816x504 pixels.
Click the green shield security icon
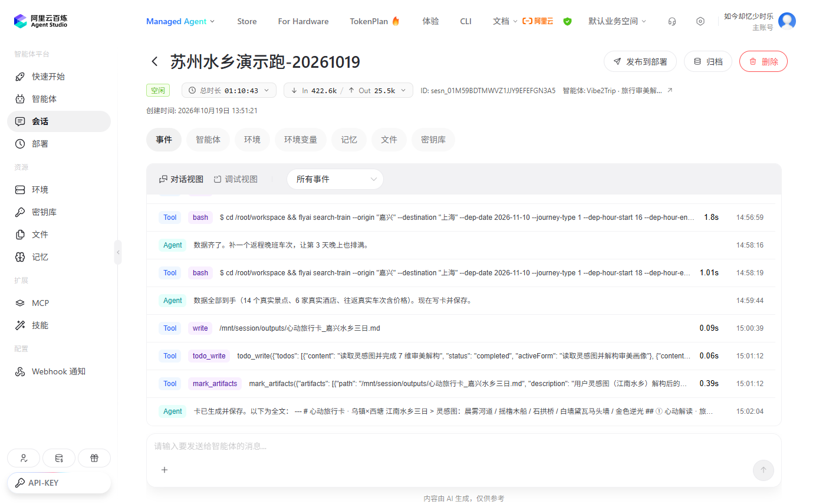pos(567,21)
